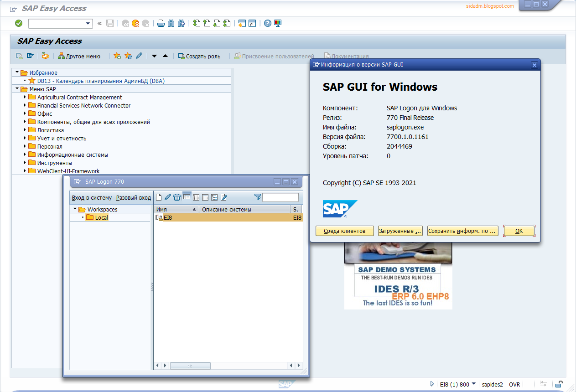Open the EI8 (1) 800 system info dropdown
Screen dimensions: 576x392
(474, 384)
